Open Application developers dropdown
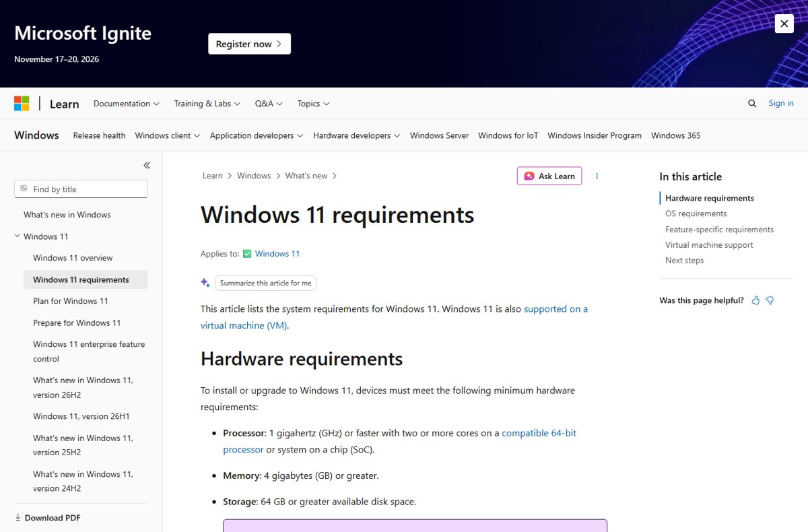 coord(257,135)
